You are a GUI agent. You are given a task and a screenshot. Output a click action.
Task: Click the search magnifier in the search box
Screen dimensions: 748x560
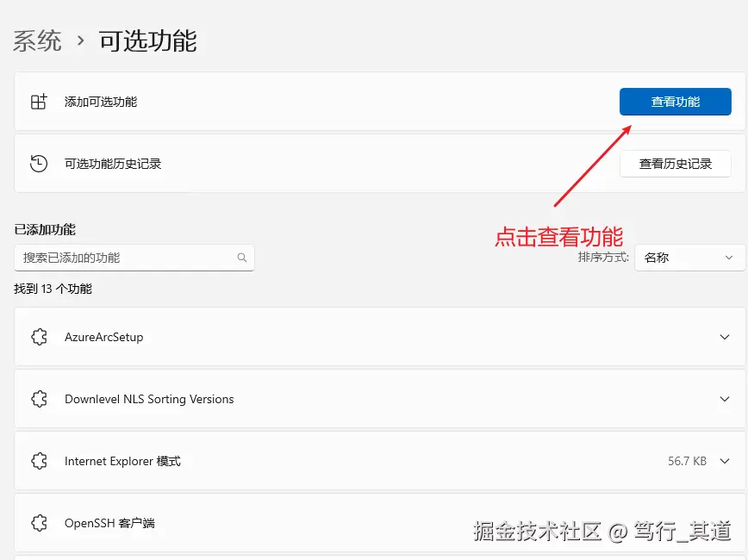coord(242,258)
